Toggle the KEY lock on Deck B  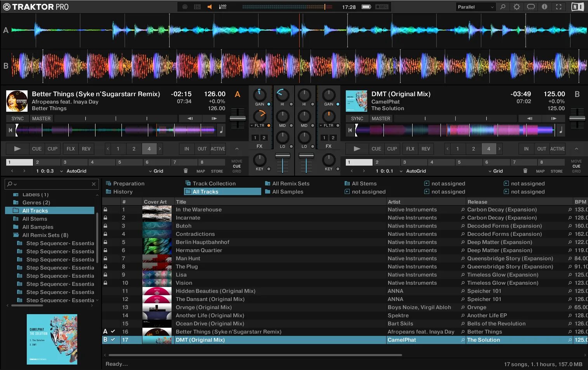(x=338, y=169)
